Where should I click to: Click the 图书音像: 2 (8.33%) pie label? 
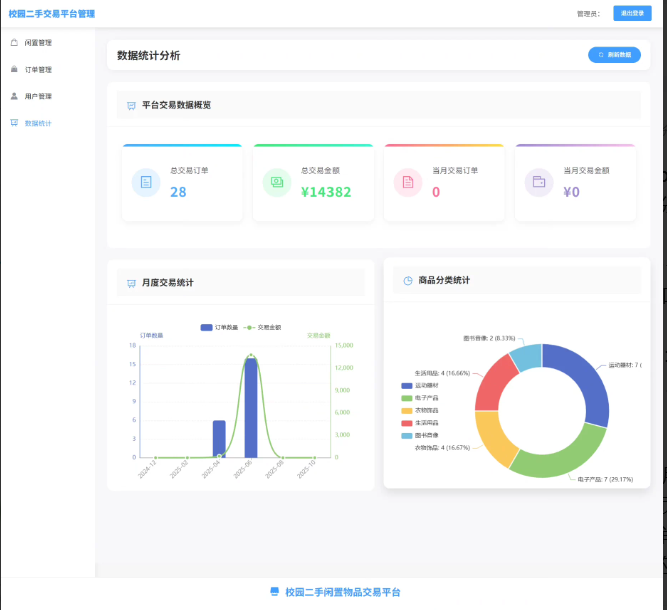489,338
